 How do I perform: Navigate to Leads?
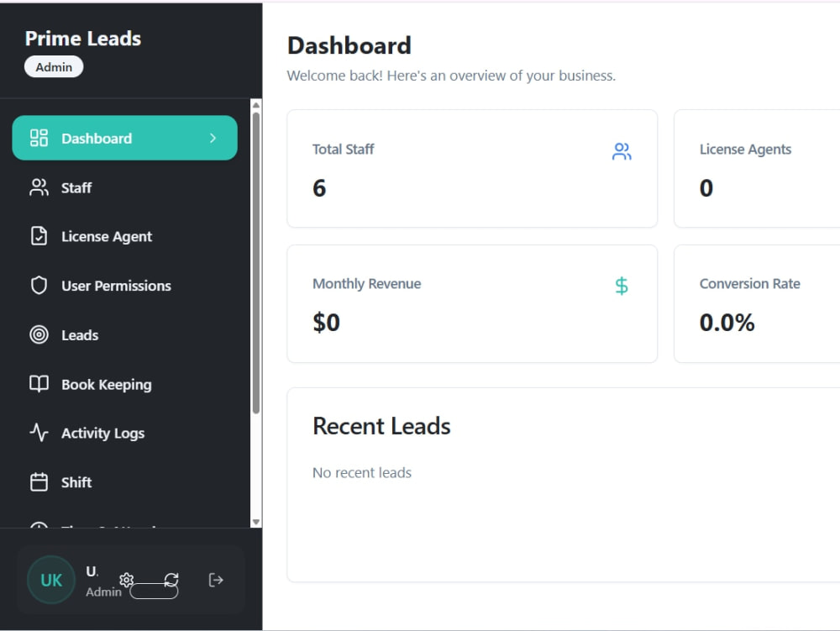(124, 334)
